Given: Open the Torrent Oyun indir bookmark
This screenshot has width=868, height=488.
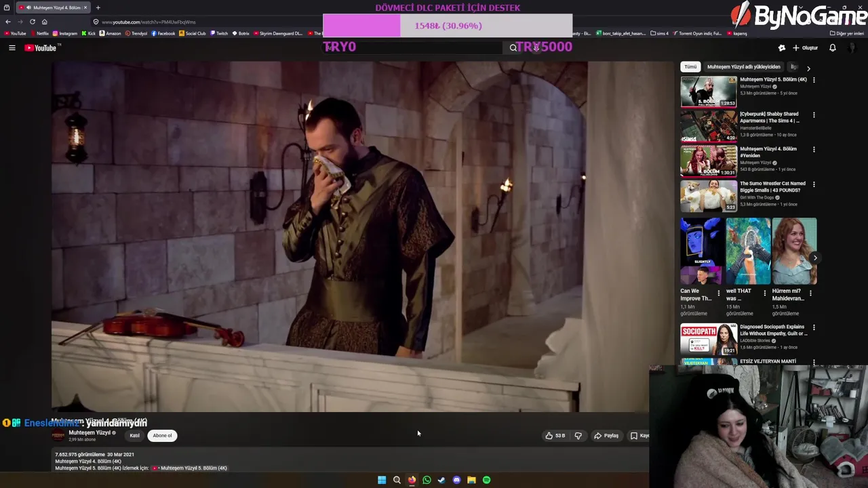Looking at the screenshot, I should [697, 33].
